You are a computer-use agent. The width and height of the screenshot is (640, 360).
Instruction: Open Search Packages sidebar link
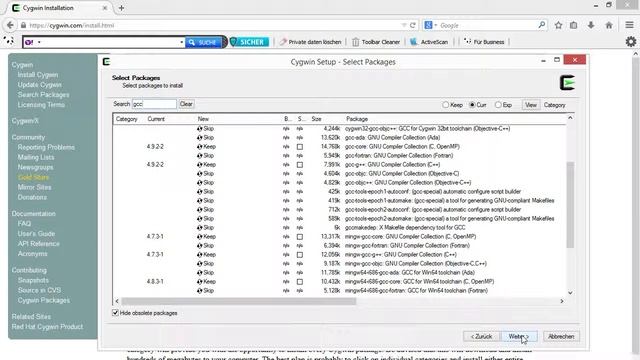(x=43, y=94)
